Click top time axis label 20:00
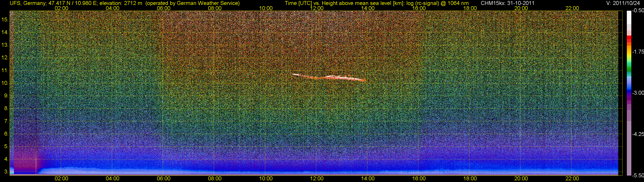 click(x=521, y=8)
